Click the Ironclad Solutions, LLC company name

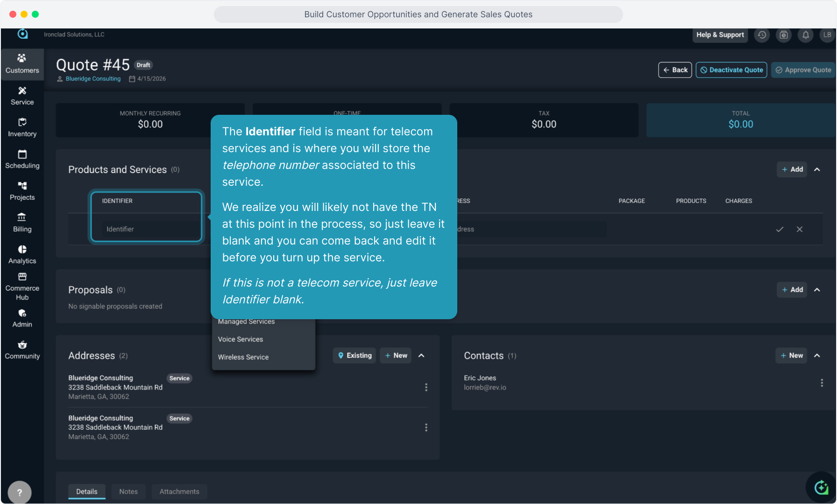74,35
